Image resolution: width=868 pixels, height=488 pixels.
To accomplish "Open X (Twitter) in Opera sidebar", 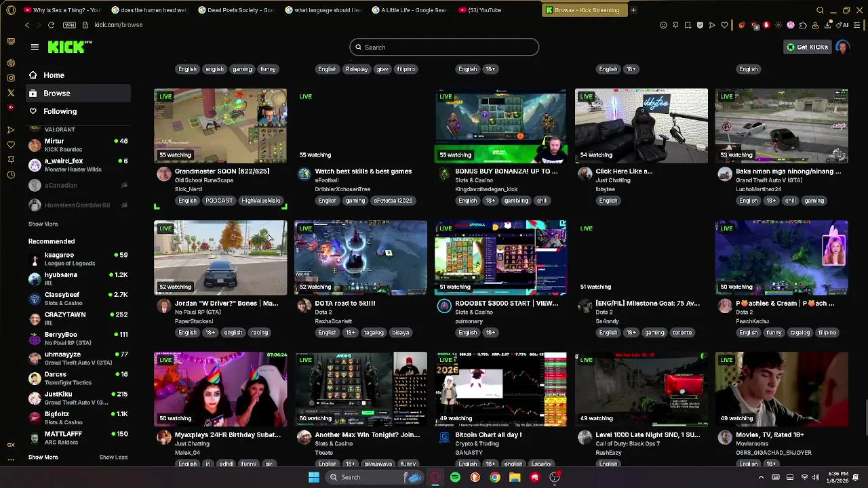I will [x=11, y=92].
